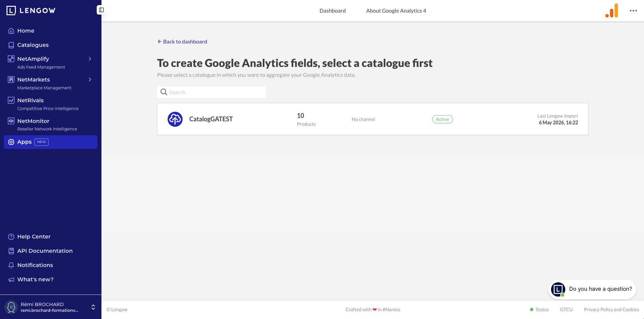Click Rémi BROCHARD user avatar
644x319 pixels.
click(11, 307)
